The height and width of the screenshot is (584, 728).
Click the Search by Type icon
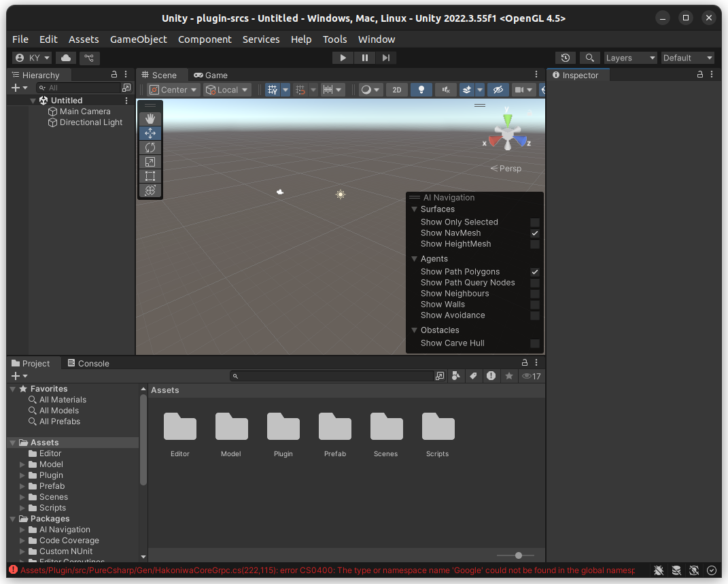pos(456,376)
